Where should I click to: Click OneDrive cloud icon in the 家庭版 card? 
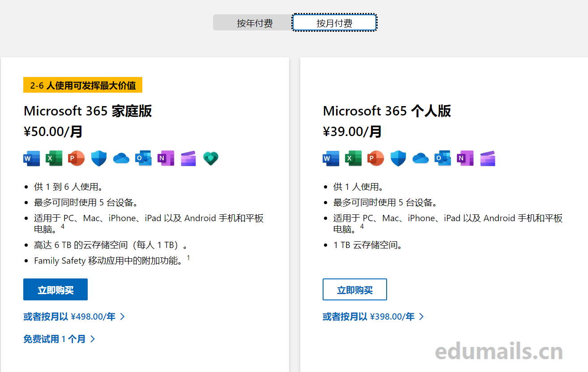[121, 158]
